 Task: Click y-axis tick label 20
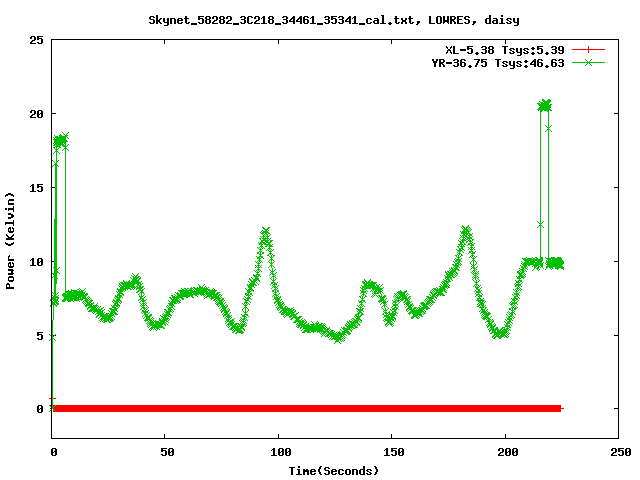pyautogui.click(x=36, y=114)
